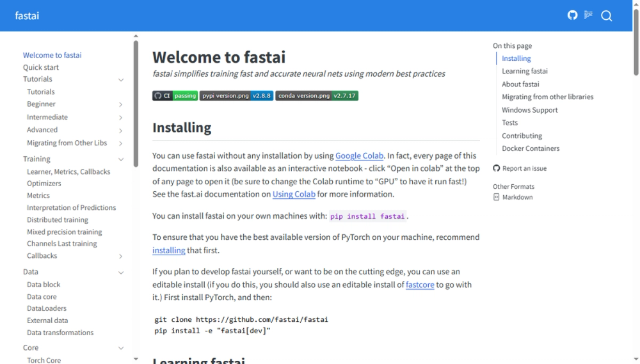
Task: Jump to Learning fastai section
Action: point(525,71)
